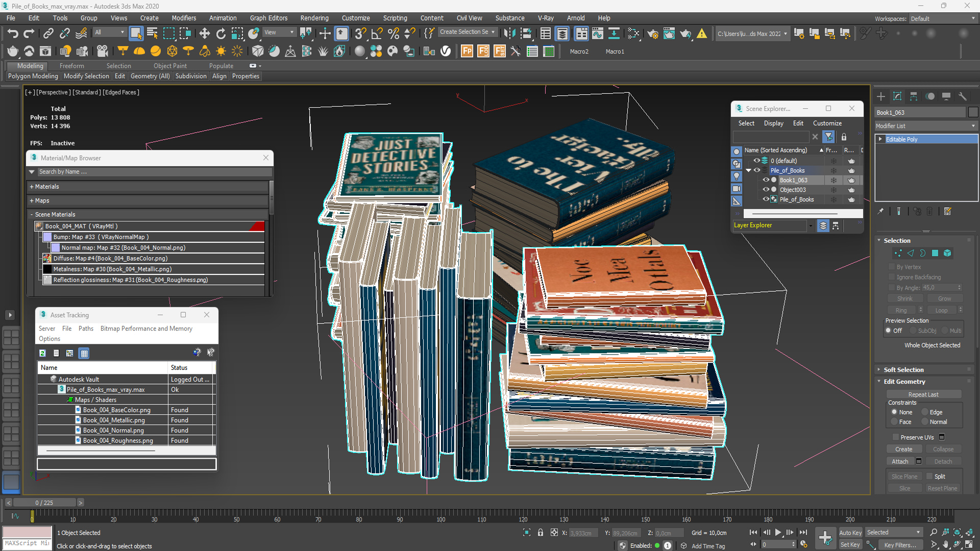Toggle the Angle Snap icon
The image size is (980, 551).
(377, 34)
